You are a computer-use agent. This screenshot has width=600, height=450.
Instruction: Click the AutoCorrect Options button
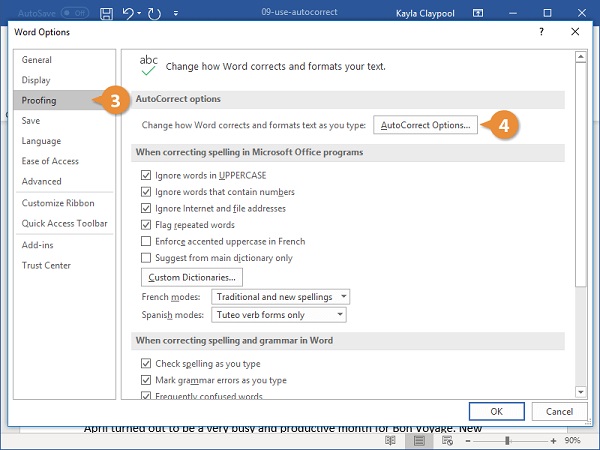click(x=426, y=125)
